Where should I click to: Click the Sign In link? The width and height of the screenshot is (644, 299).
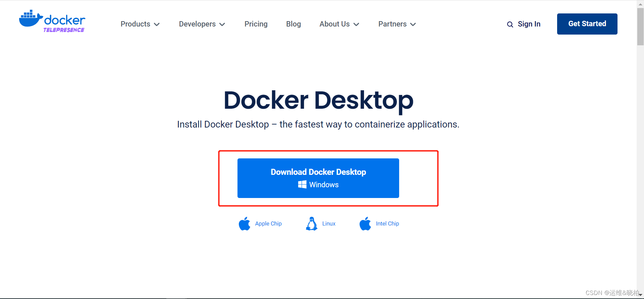(529, 24)
